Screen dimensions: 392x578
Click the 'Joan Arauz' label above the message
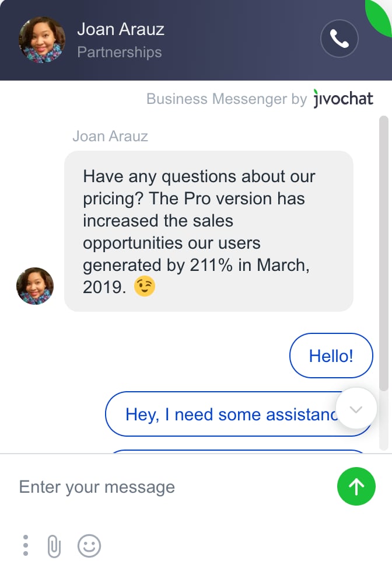pyautogui.click(x=110, y=136)
